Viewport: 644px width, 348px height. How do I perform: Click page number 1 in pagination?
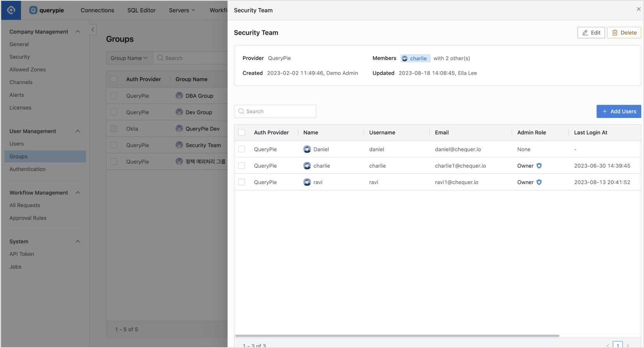618,345
